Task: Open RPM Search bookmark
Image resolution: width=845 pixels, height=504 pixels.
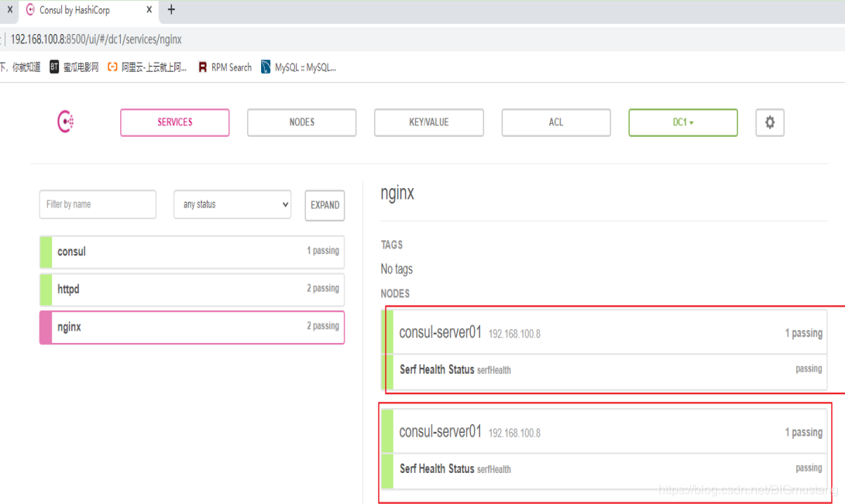Action: click(225, 67)
